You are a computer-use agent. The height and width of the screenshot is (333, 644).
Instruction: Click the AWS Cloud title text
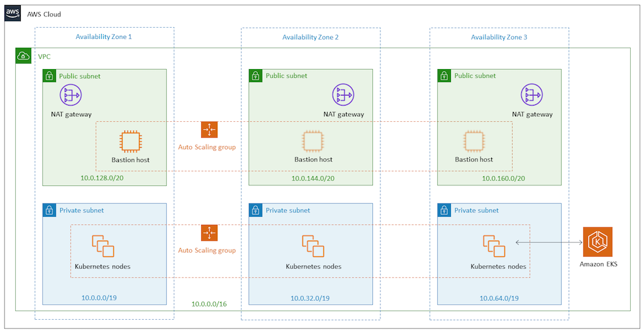[x=44, y=14]
